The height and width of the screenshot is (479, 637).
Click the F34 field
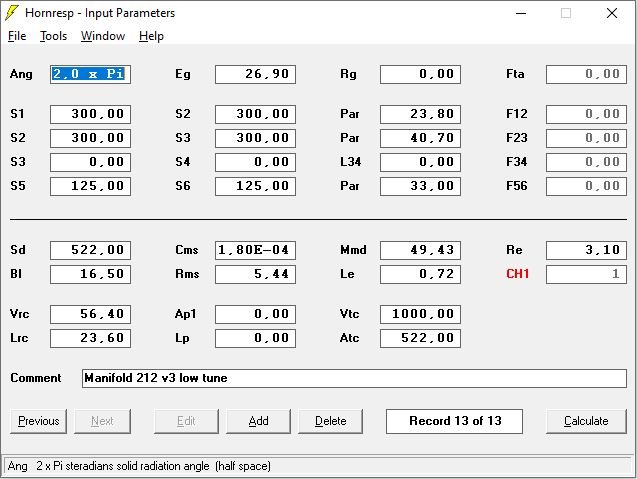[x=586, y=162]
